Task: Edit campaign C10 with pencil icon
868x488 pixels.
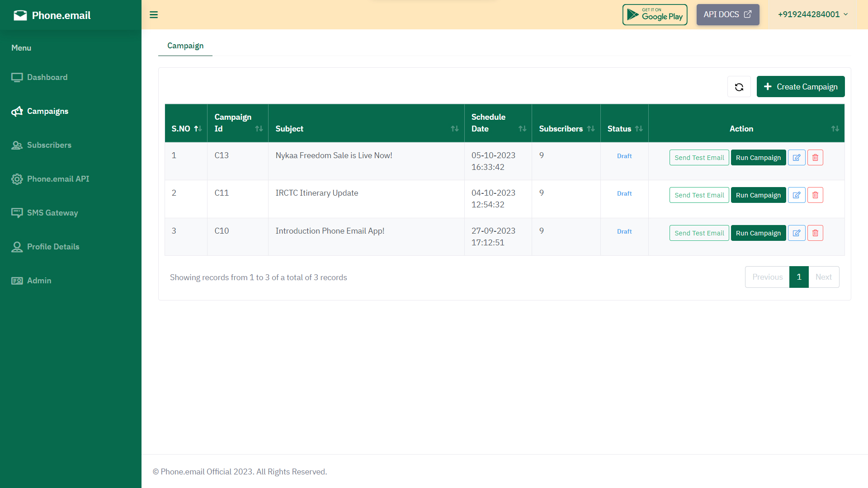Action: click(797, 233)
